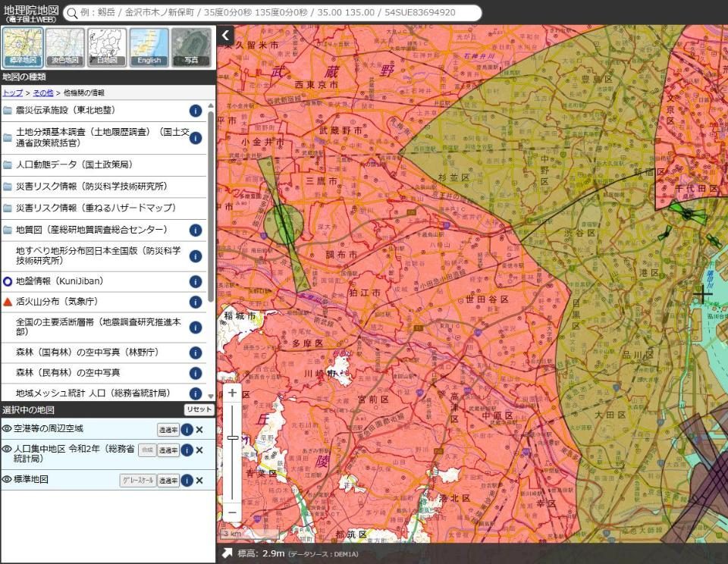728x564 pixels.
Task: Open 透過率 for 空港等の周辺空域
Action: 168,430
